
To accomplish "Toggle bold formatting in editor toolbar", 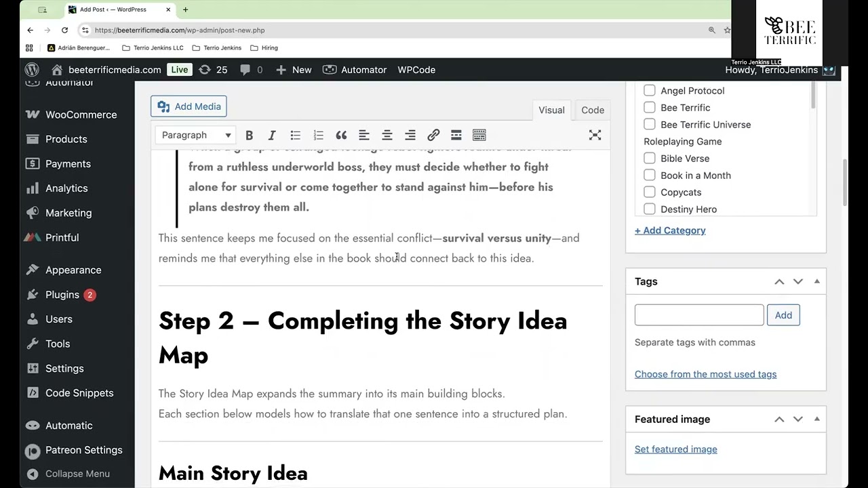I will (x=249, y=136).
